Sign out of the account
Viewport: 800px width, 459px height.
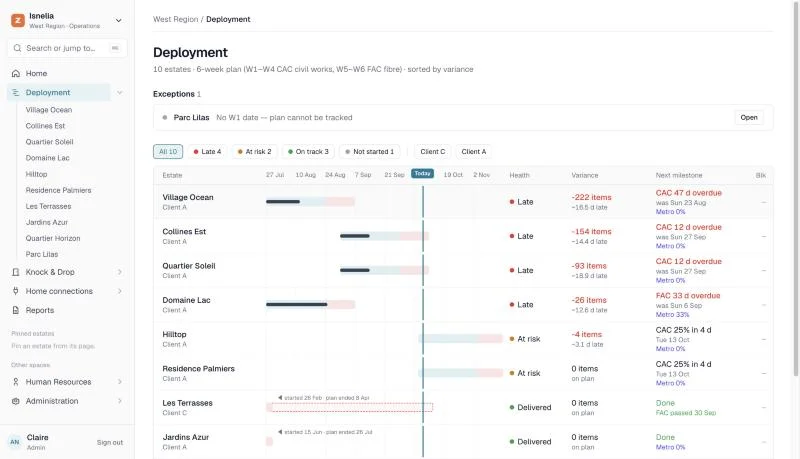pyautogui.click(x=110, y=443)
